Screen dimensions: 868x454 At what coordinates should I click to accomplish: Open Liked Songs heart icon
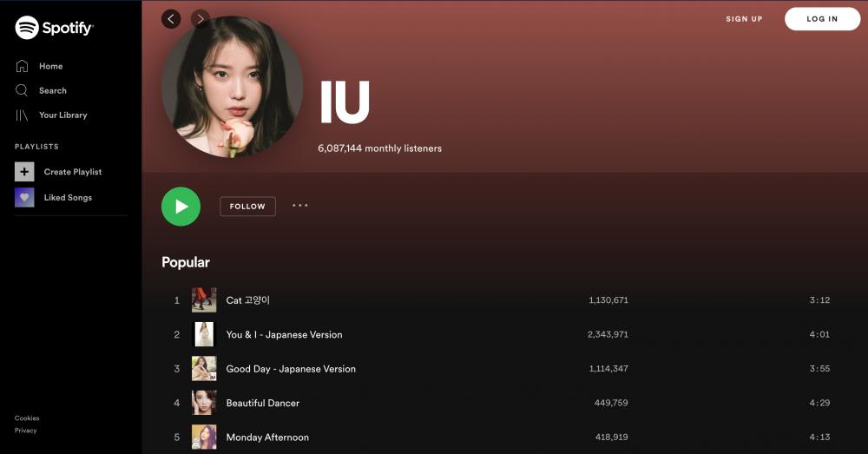click(x=24, y=197)
